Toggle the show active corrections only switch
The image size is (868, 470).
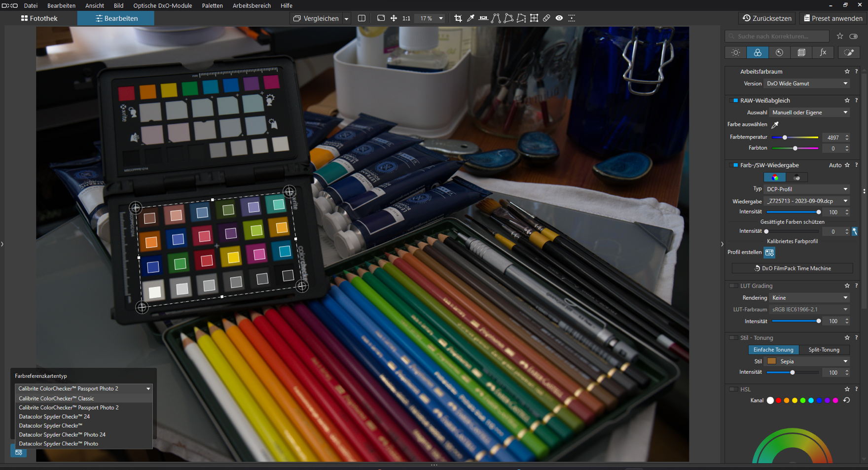pyautogui.click(x=854, y=36)
